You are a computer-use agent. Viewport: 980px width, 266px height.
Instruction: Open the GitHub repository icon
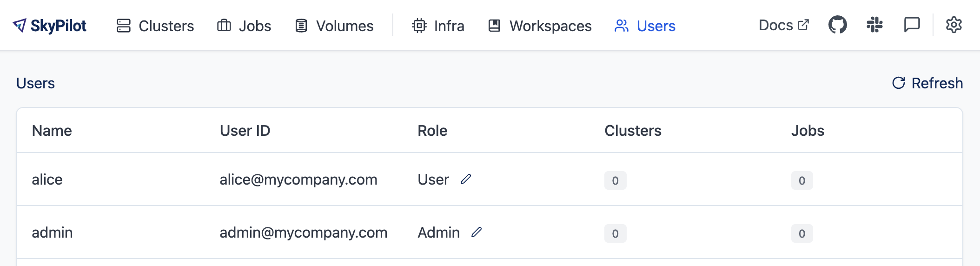pyautogui.click(x=838, y=25)
